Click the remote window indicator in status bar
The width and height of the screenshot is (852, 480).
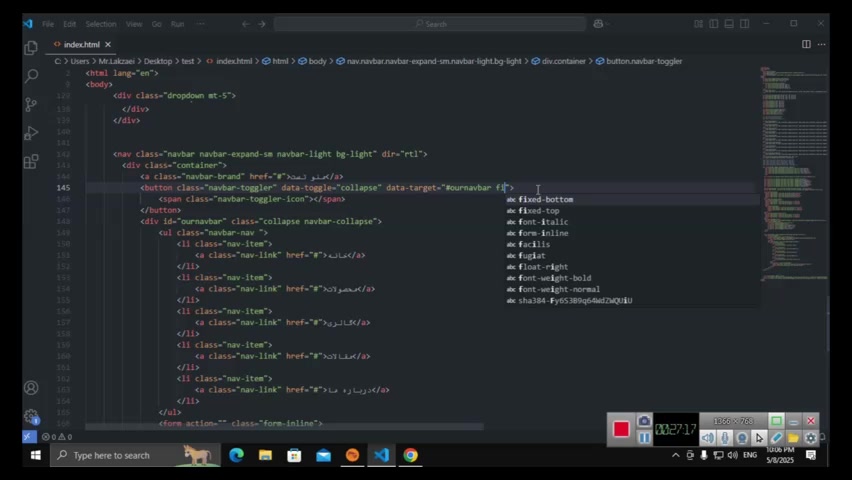coord(29,437)
